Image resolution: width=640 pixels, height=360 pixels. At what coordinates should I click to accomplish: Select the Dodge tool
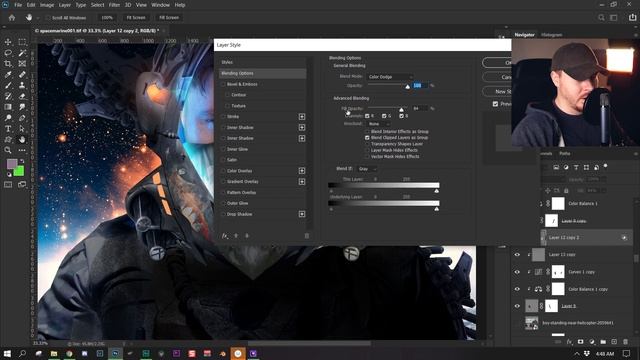[8, 118]
